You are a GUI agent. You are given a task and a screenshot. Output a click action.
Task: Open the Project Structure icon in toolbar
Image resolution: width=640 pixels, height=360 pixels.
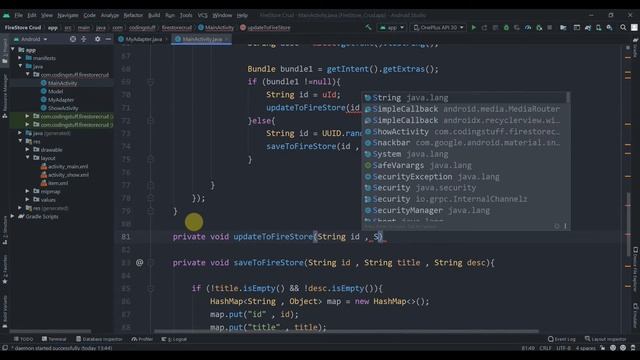point(563,27)
